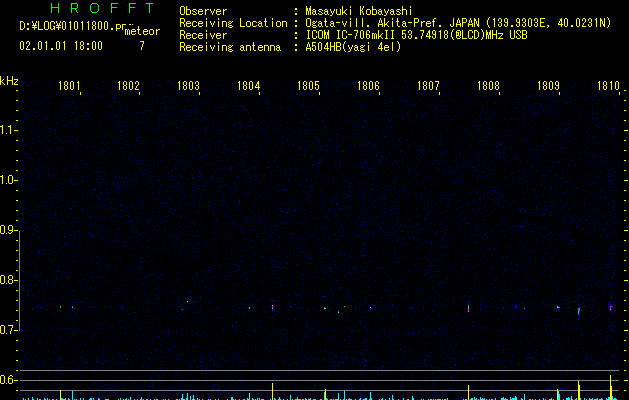Click the 1805 time axis marker
The height and width of the screenshot is (400, 629).
click(x=308, y=86)
